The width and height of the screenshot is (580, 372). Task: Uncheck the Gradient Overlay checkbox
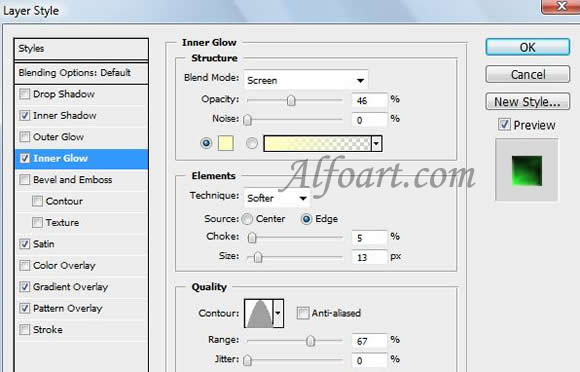(24, 287)
